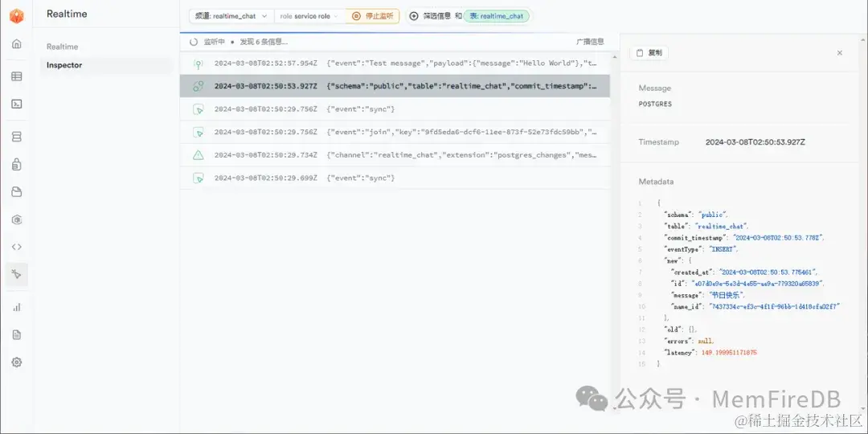The image size is (868, 434).
Task: Click the Realtime page title
Action: [67, 14]
